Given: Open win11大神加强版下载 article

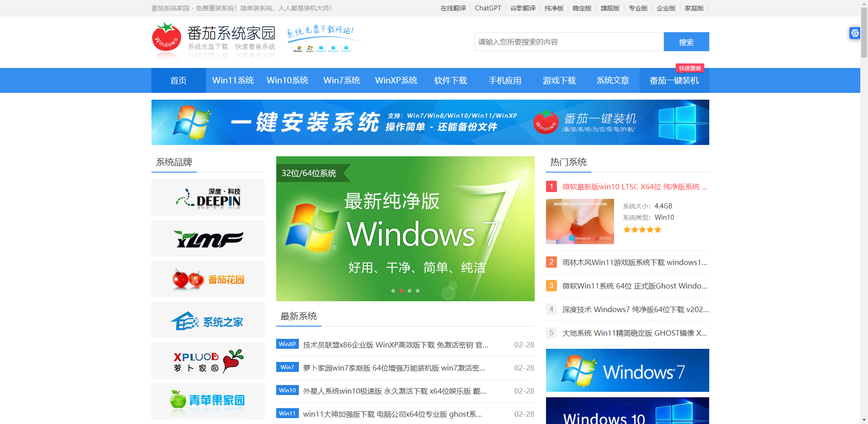Looking at the screenshot, I should (393, 414).
